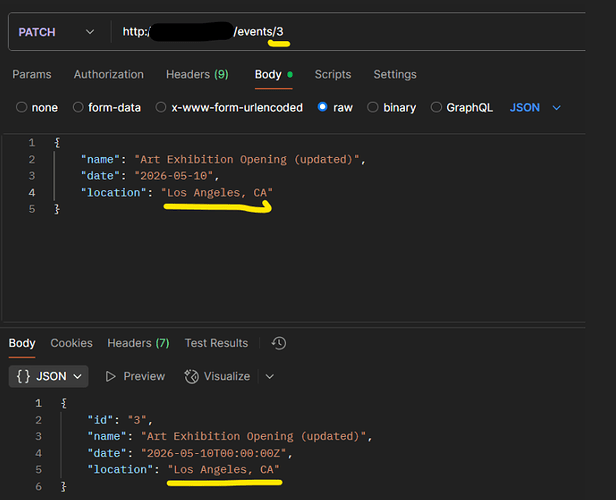Click the response "date" key
Screen dimensions: 616x500
click(107, 453)
